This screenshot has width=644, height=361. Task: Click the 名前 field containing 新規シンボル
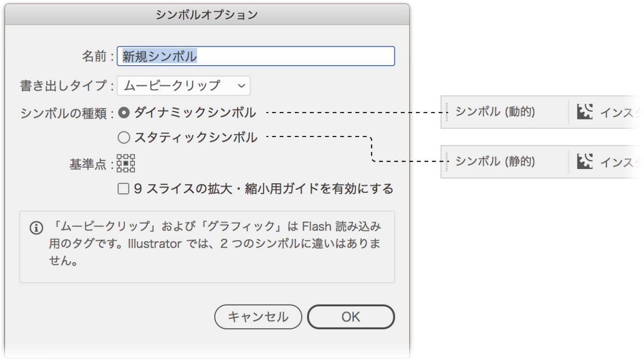tap(256, 56)
